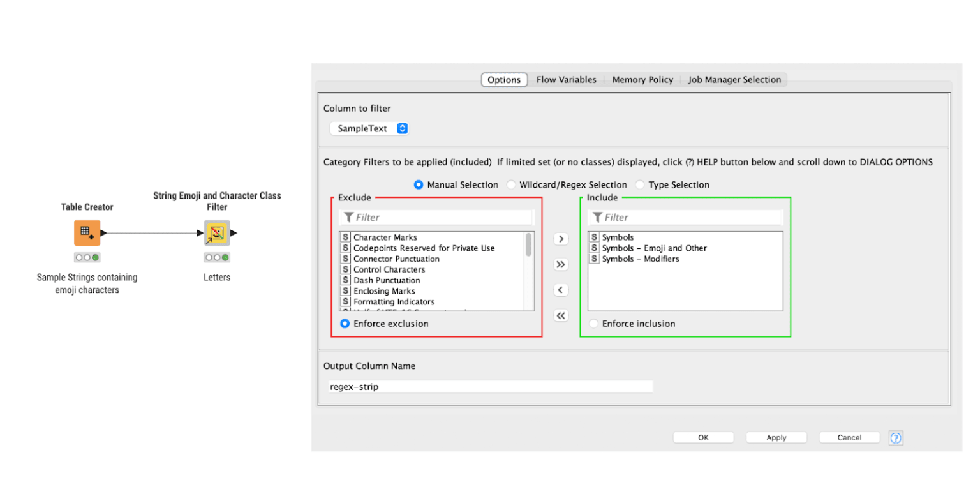Click the output port of the filter node
980x480 pixels.
coord(234,233)
